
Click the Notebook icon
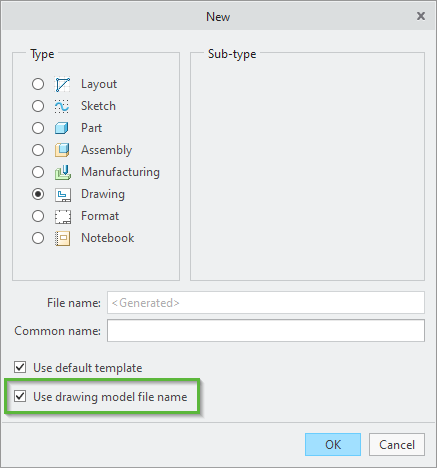coord(63,239)
